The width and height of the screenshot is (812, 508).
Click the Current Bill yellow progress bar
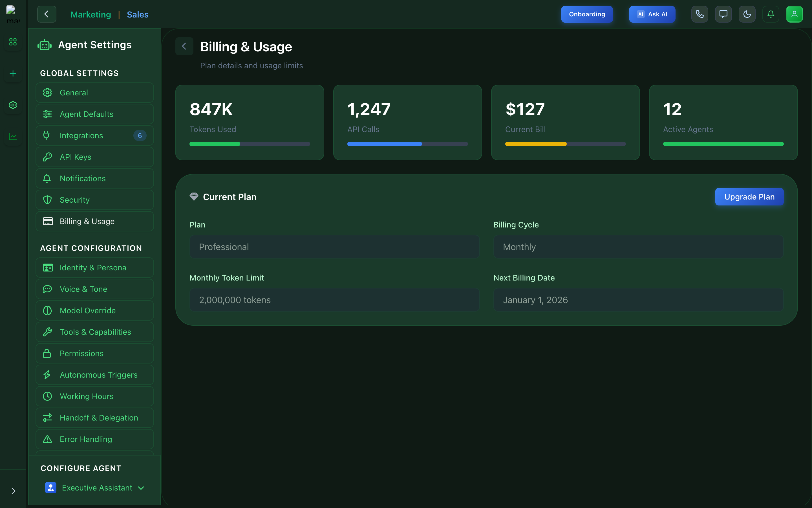(565, 144)
